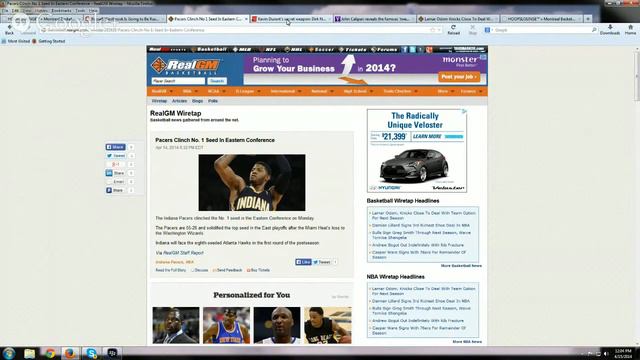Open Discuss link under article

[x=200, y=270]
